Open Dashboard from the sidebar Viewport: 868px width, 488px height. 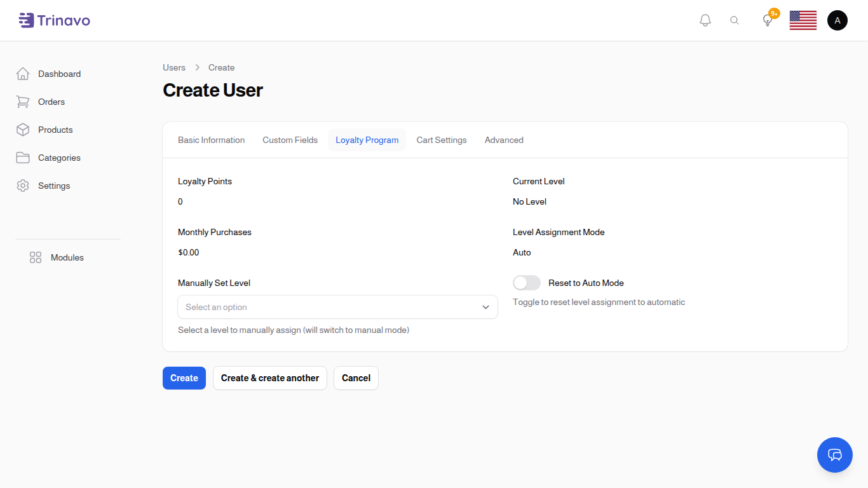pyautogui.click(x=59, y=74)
